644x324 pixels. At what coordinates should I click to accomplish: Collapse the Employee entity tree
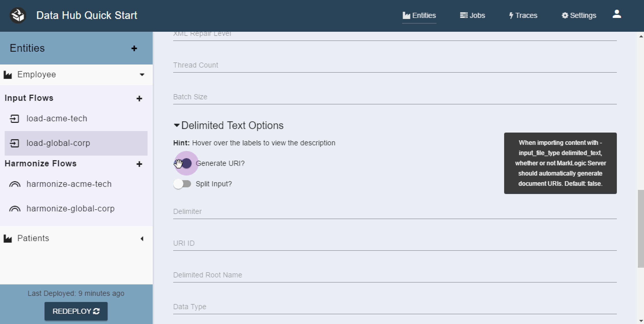(x=142, y=74)
